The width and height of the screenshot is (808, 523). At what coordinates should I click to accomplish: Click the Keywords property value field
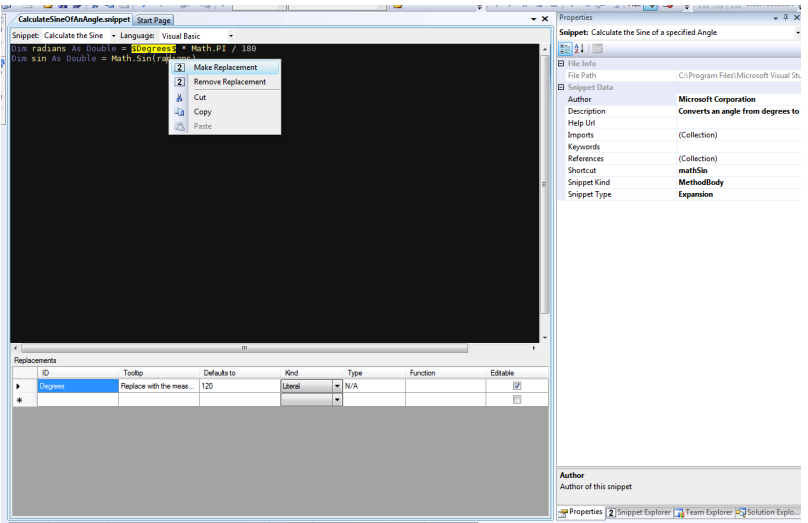click(x=738, y=147)
